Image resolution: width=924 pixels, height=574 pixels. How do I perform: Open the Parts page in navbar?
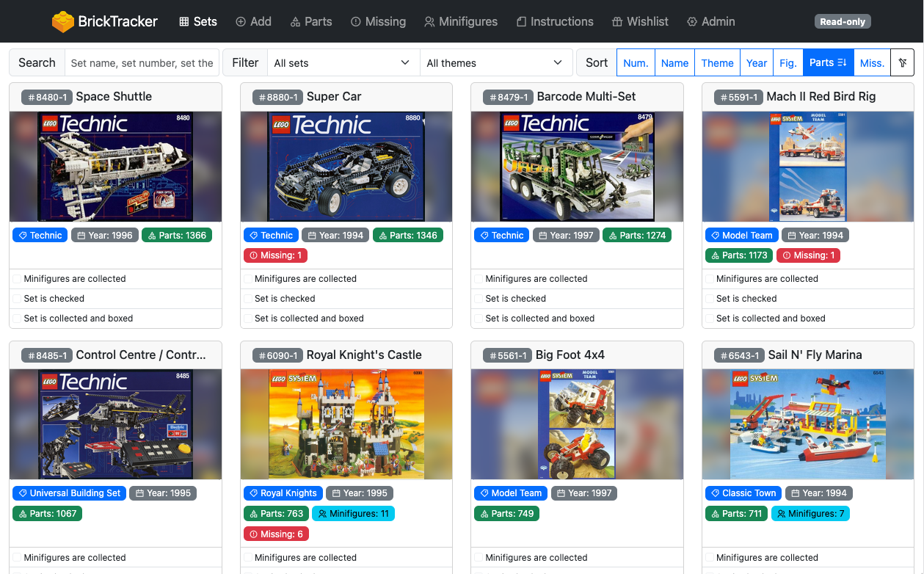pos(311,22)
